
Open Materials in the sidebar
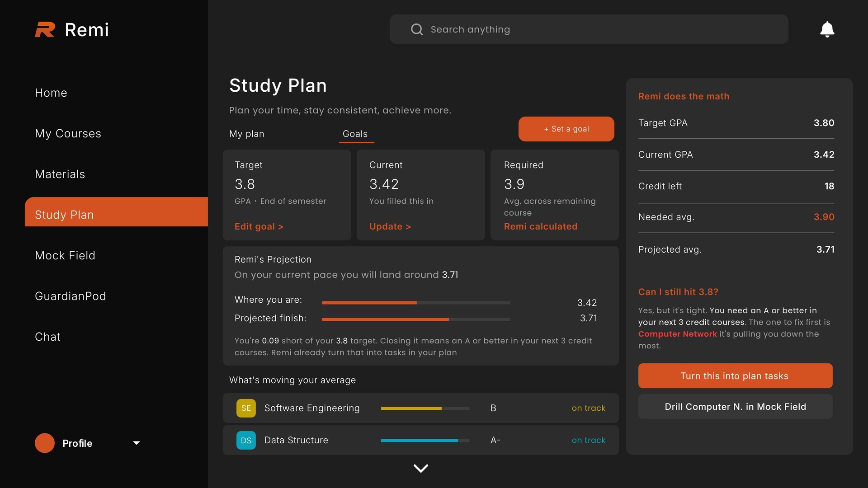point(60,174)
